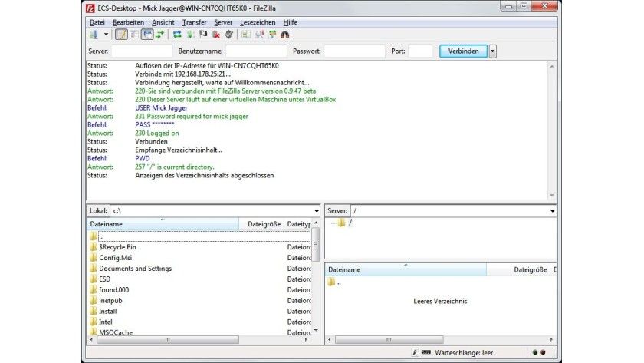Click the local file list vertical scrollbar
Viewport: 644px width, 363px height.
[316, 245]
